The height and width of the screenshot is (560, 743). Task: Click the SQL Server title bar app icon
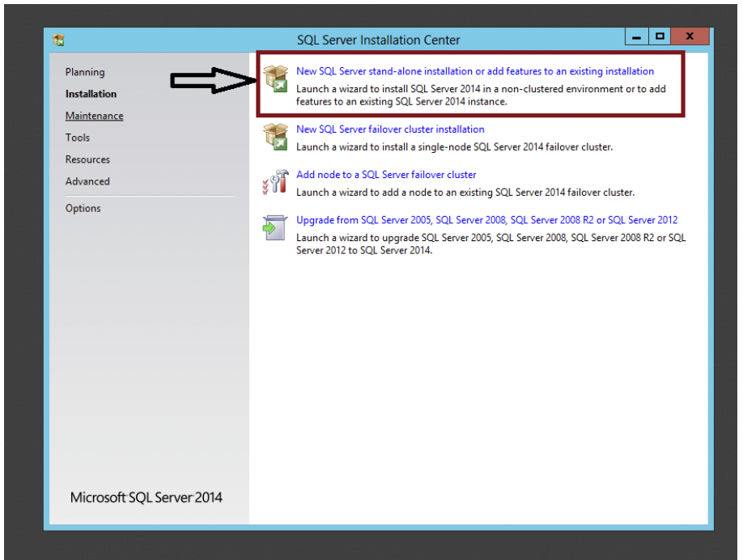coord(58,40)
